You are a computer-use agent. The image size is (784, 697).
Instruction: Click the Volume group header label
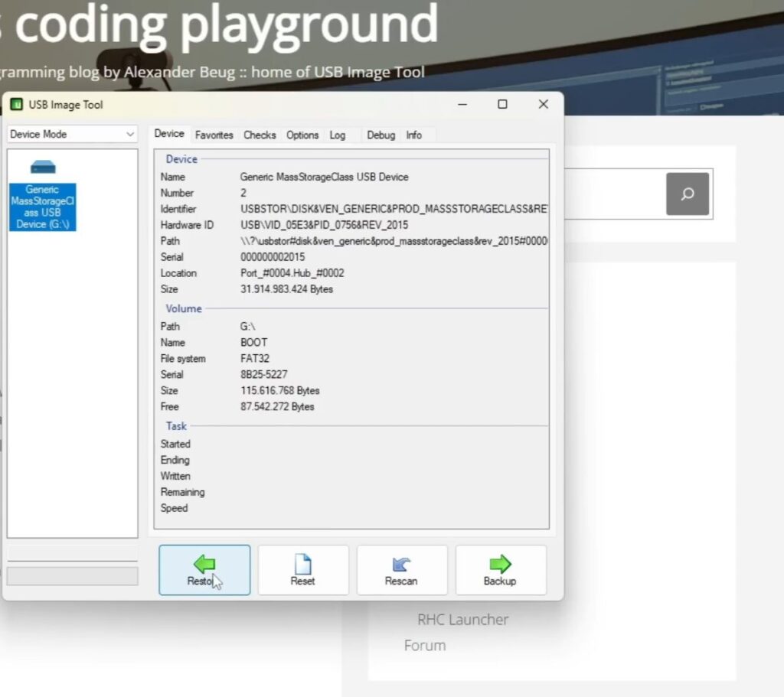[x=184, y=308]
